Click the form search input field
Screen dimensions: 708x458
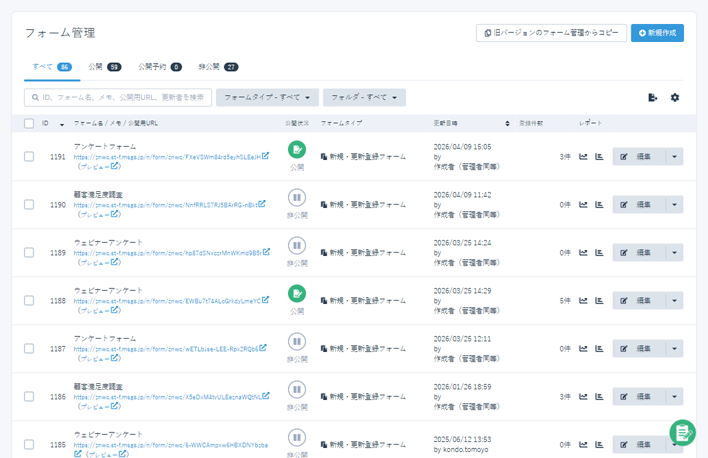[118, 98]
